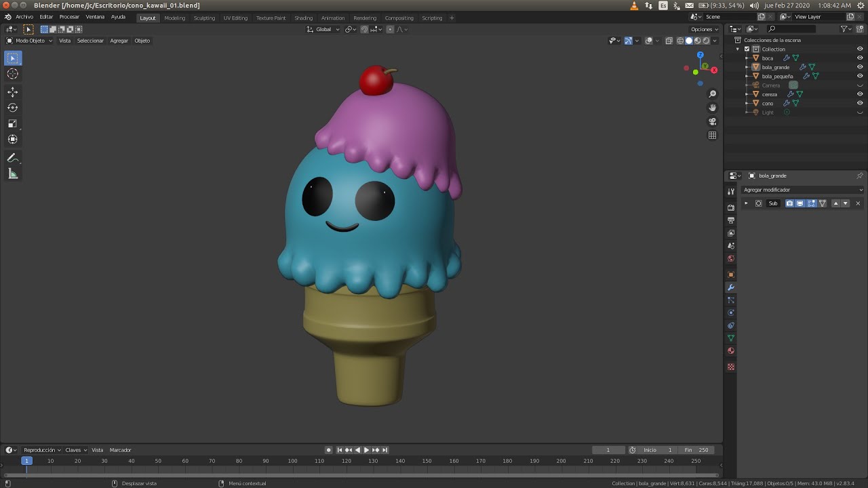
Task: Open the Reproducción dropdown in timeline
Action: click(x=42, y=450)
